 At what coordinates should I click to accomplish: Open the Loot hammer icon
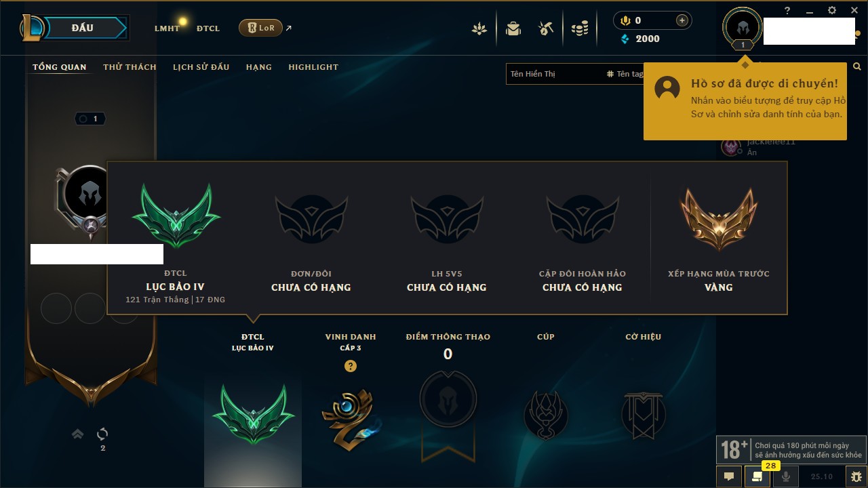click(x=546, y=28)
